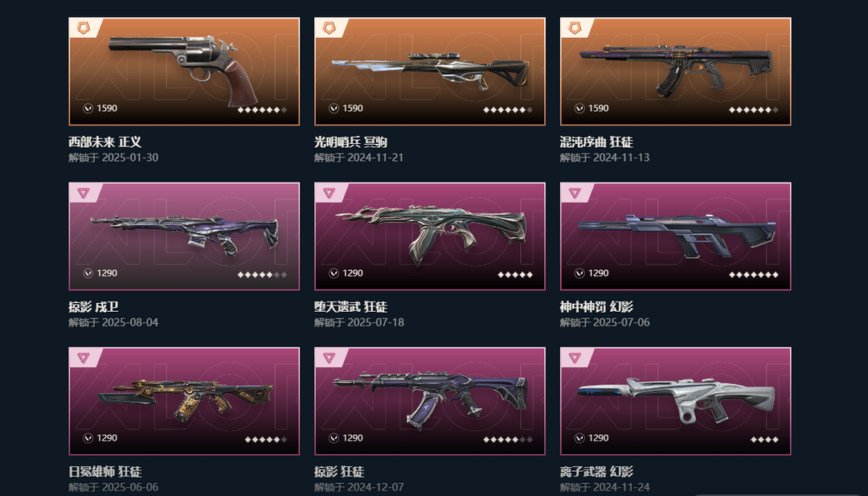
Task: Click the four level diamonds on 离子武器 幻影
Action: point(764,440)
